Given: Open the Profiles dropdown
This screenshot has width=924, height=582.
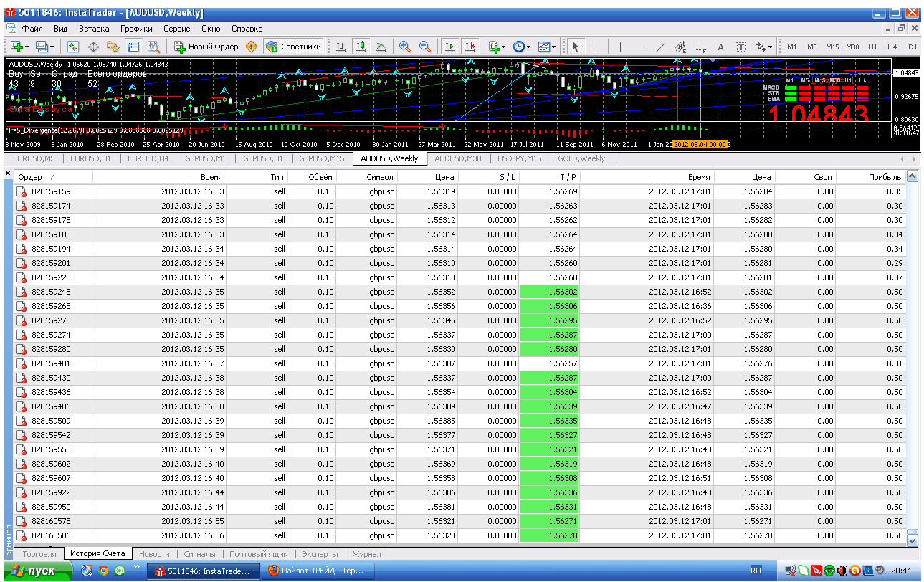Looking at the screenshot, I should click(x=45, y=47).
